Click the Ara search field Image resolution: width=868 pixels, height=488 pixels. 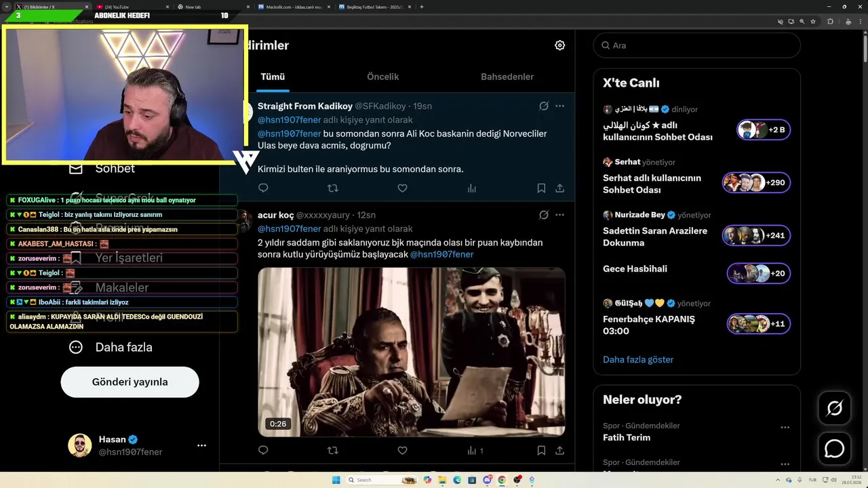(x=696, y=45)
